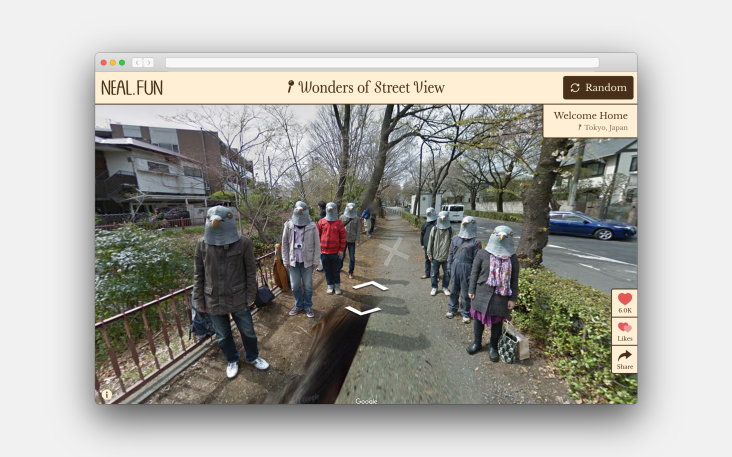732x457 pixels.
Task: Focus the browser address bar
Action: point(382,63)
